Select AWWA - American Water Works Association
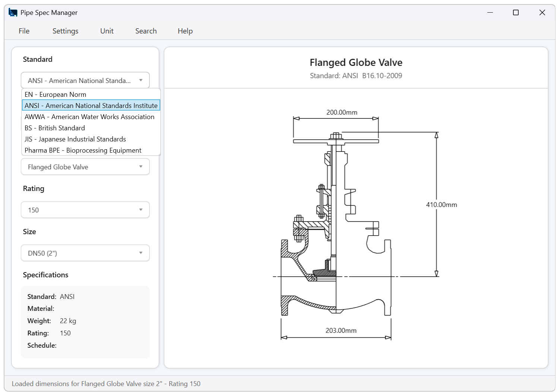Viewport: 557px width, 392px height. [x=89, y=117]
